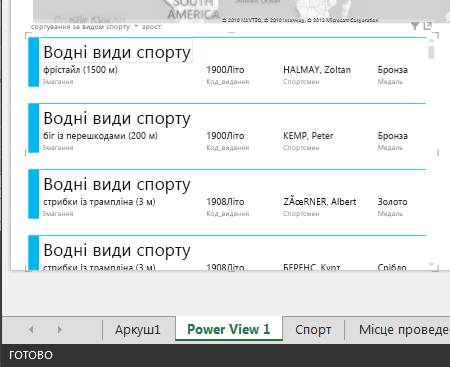Viewport: 450px width, 367px height.
Task: Click '1900Літо' in the KEMP card
Action: tap(225, 136)
